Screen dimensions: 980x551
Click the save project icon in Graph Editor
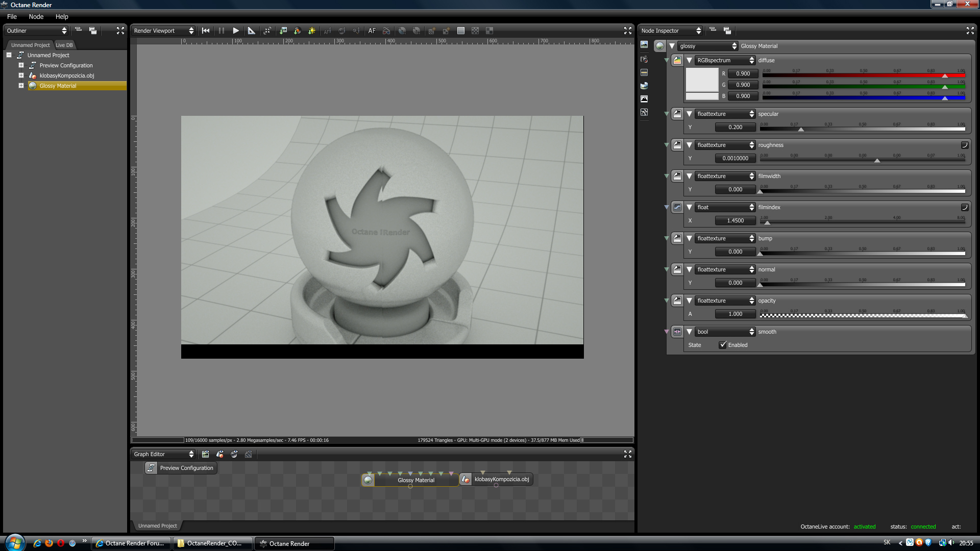(205, 454)
